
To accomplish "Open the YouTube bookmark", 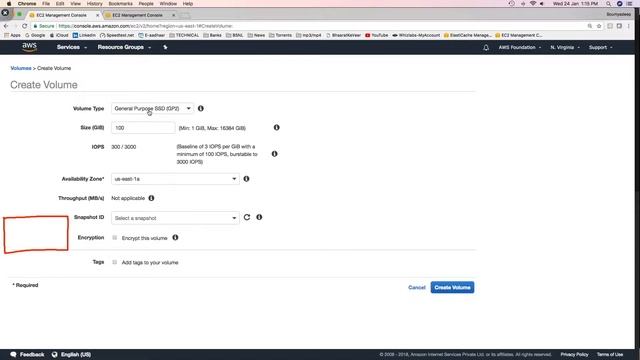I will (377, 36).
